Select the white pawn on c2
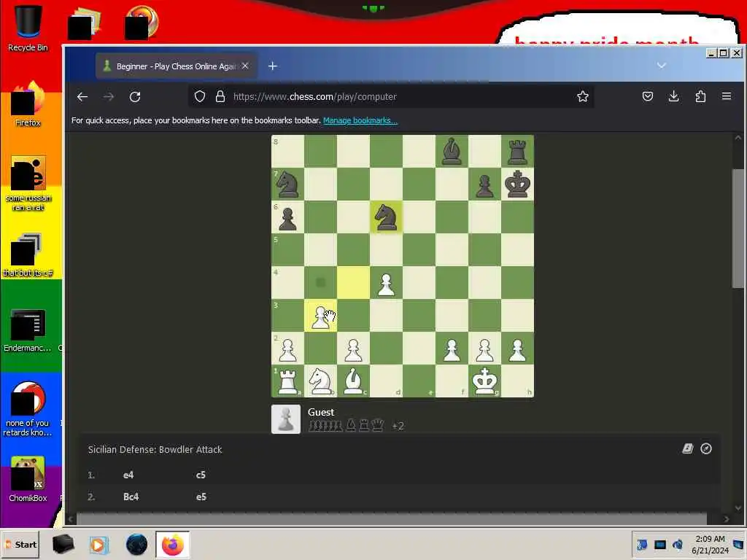Viewport: 747px width, 560px height. click(x=354, y=349)
